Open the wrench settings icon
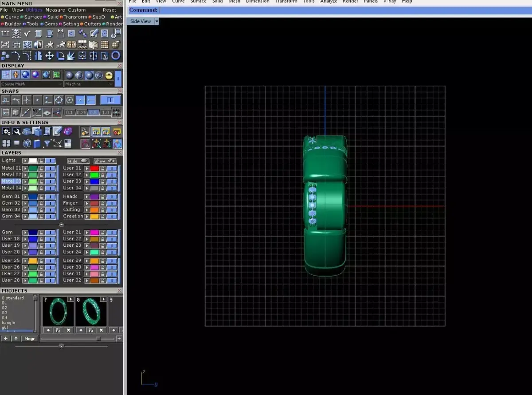This screenshot has height=395, width=532. click(16, 131)
